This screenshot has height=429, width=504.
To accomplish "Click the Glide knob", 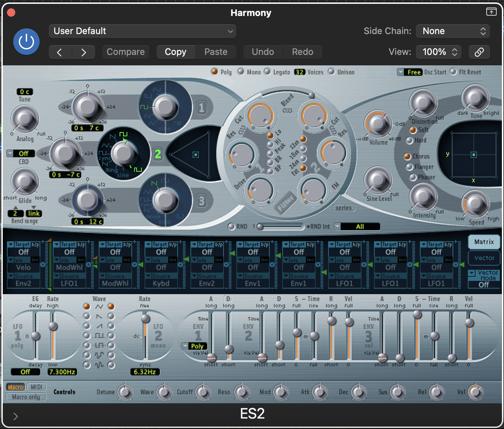I will click(25, 181).
